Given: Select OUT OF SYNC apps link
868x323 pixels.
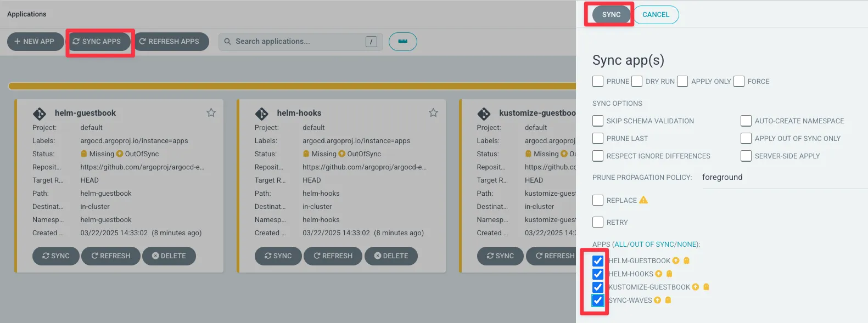Looking at the screenshot, I should pos(652,245).
